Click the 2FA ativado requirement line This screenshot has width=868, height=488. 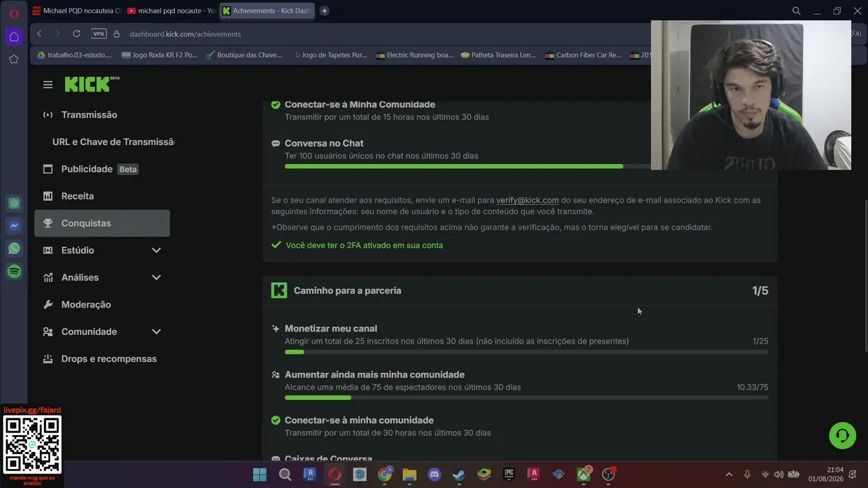click(x=357, y=245)
